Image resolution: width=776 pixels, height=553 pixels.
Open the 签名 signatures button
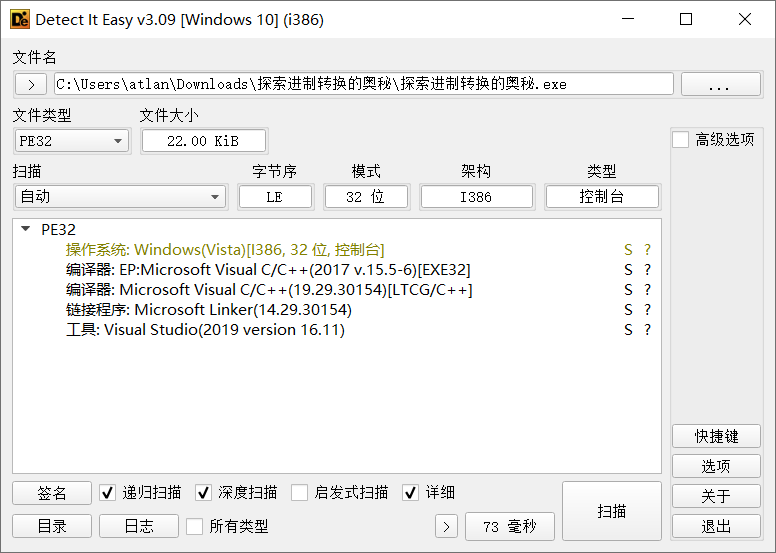tap(52, 493)
